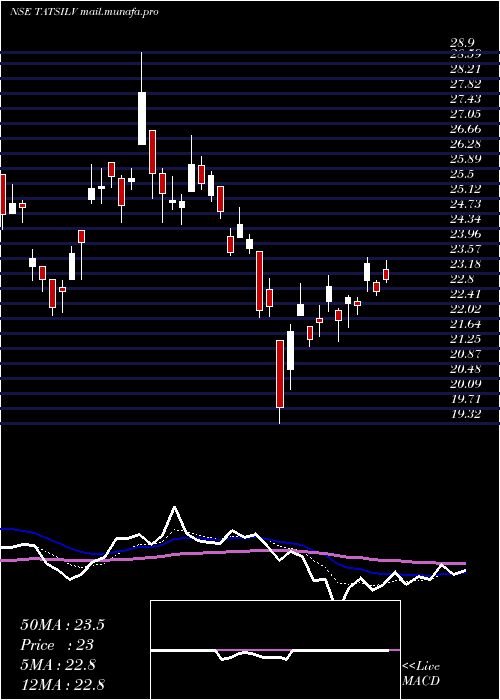Click the NSE TATSILV mail.munafa.pro chart title
500x700 pixels.
pyautogui.click(x=84, y=12)
